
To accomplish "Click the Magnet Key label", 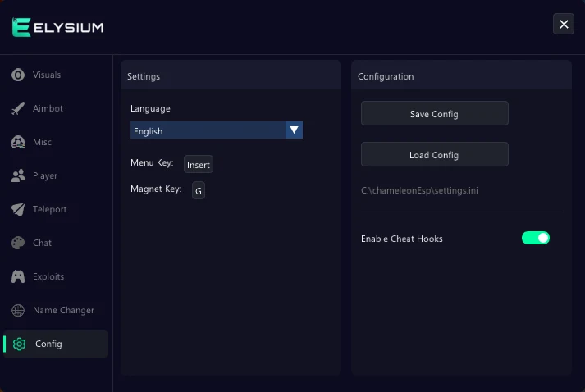I will 156,189.
